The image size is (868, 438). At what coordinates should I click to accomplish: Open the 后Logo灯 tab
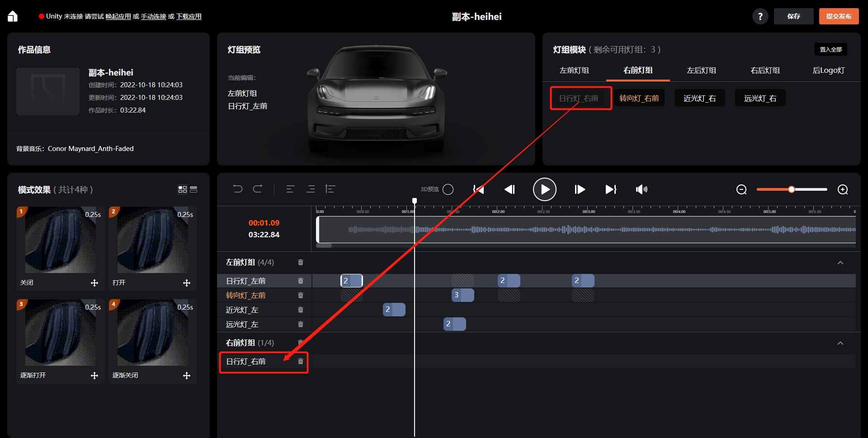(x=829, y=70)
